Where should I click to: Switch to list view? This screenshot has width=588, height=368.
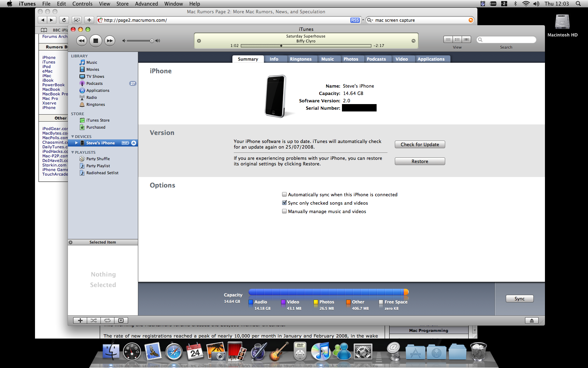click(x=448, y=40)
